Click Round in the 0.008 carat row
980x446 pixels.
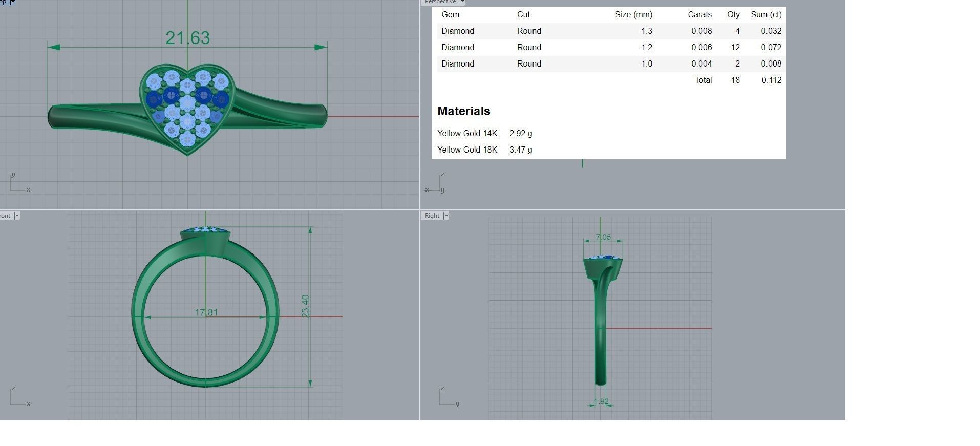[529, 31]
